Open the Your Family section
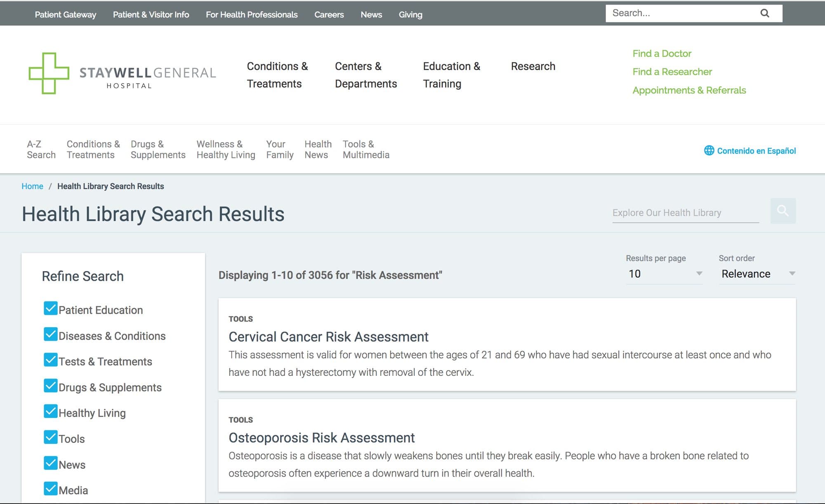 (280, 150)
